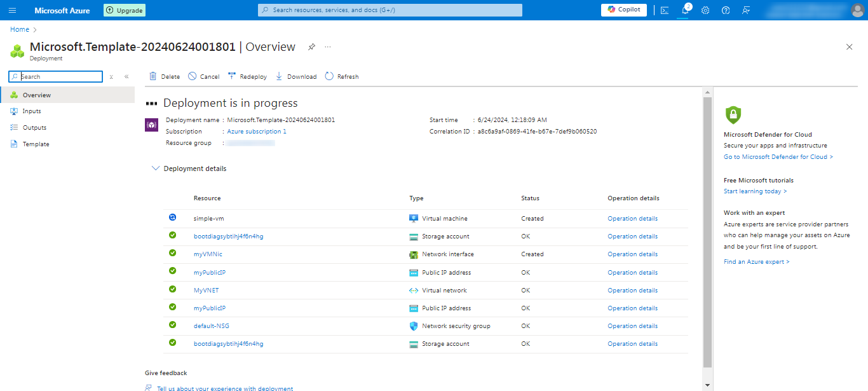Click the Copilot button
The image size is (868, 391).
tap(624, 10)
